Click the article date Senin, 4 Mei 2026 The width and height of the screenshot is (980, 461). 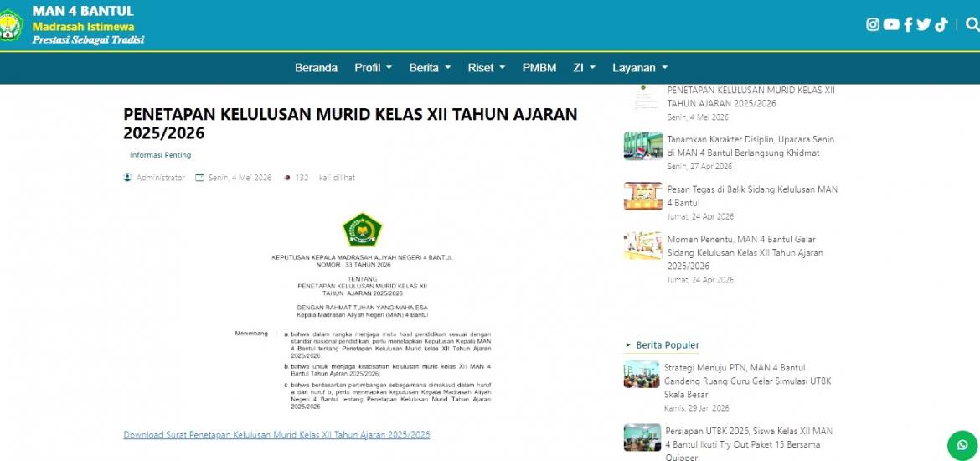tap(240, 178)
